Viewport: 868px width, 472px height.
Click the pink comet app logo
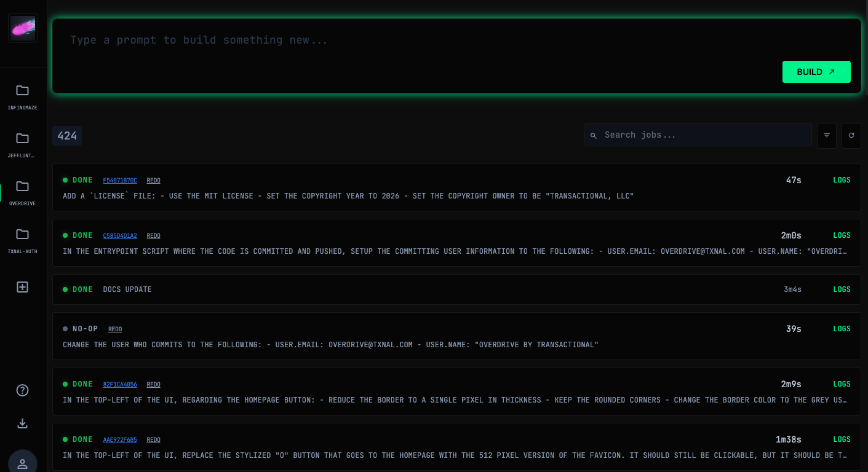(x=23, y=28)
